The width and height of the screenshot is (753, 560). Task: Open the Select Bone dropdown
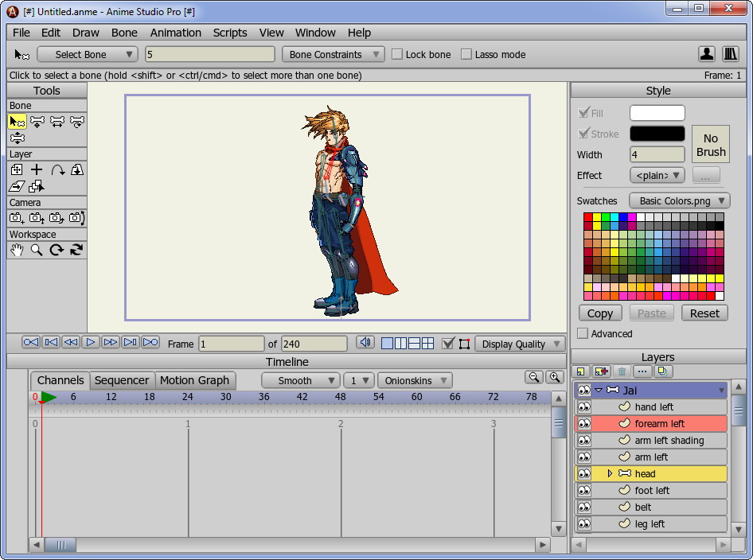[88, 54]
